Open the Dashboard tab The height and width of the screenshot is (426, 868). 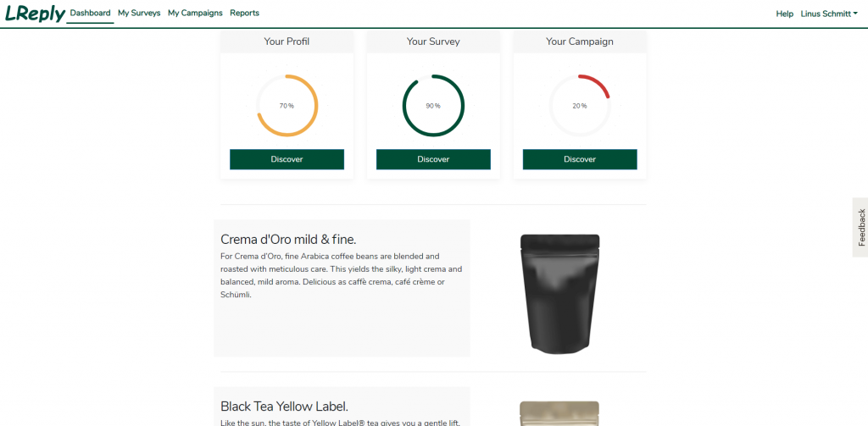(90, 13)
